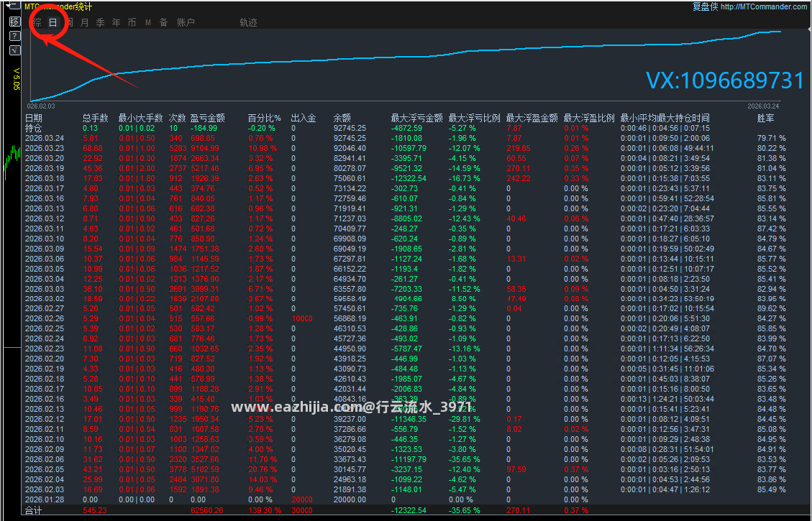This screenshot has height=521, width=812.
Task: Select the 2026.02.12 date row
Action: 406,419
